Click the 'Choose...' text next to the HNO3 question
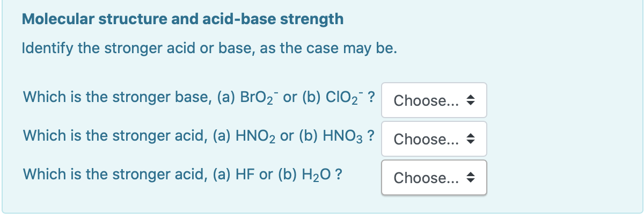 [x=426, y=139]
